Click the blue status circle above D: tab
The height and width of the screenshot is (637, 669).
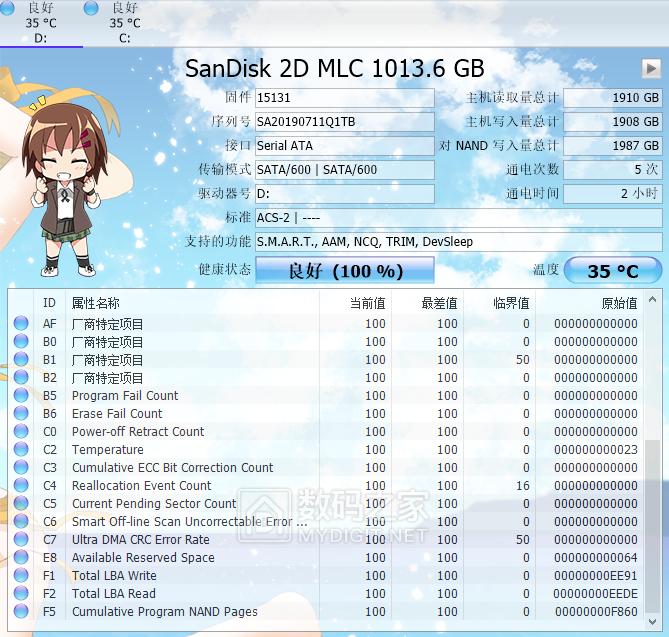pyautogui.click(x=7, y=8)
